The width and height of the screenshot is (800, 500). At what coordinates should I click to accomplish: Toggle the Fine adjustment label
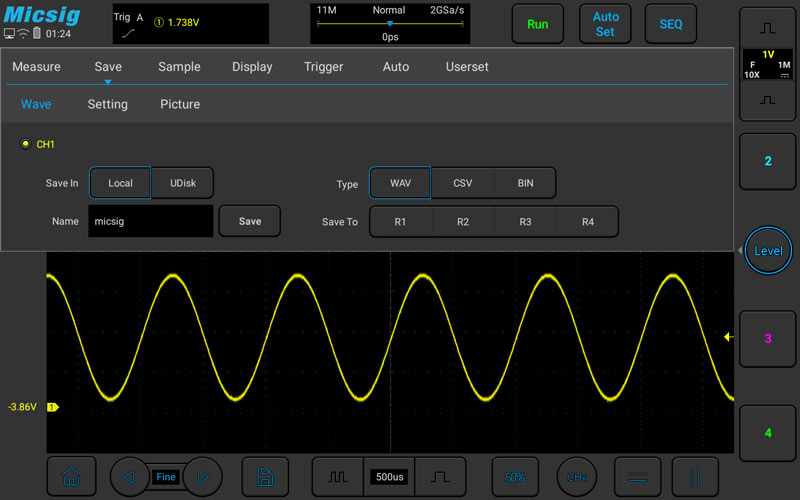pyautogui.click(x=166, y=477)
